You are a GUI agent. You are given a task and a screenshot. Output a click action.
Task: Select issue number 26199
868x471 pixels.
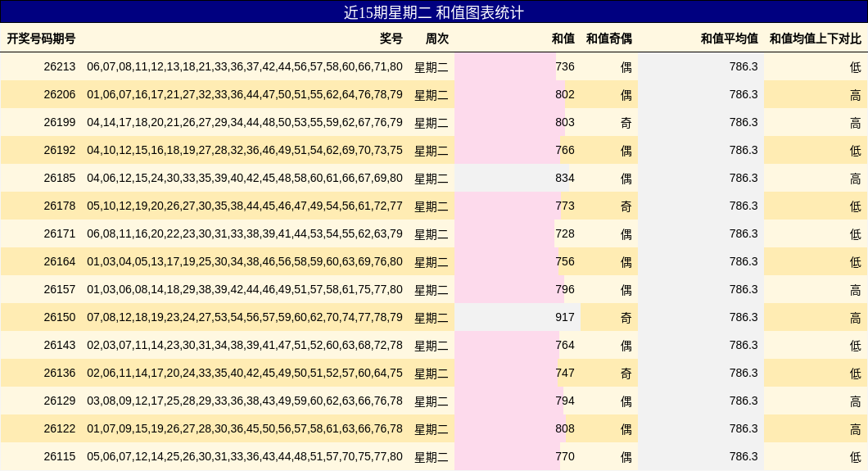click(x=60, y=122)
